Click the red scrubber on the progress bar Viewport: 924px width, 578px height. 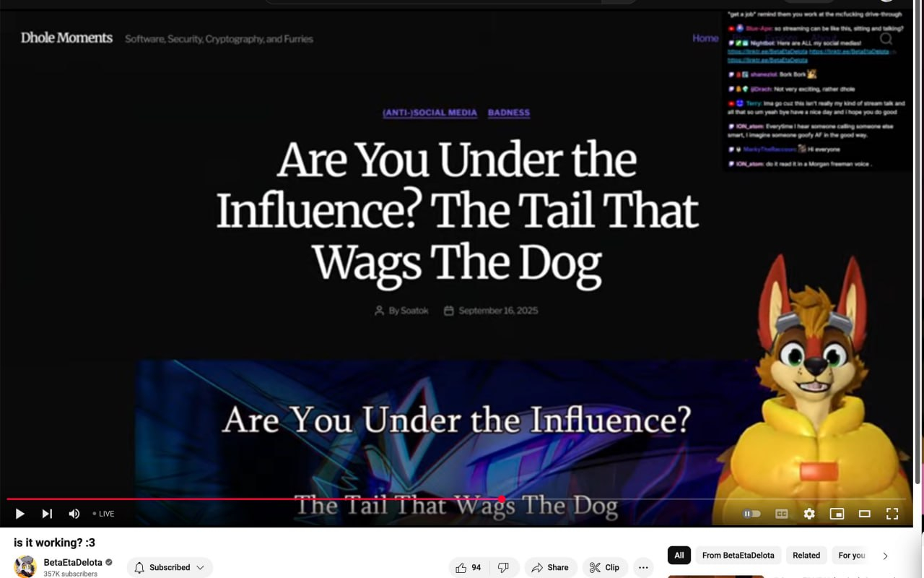502,499
